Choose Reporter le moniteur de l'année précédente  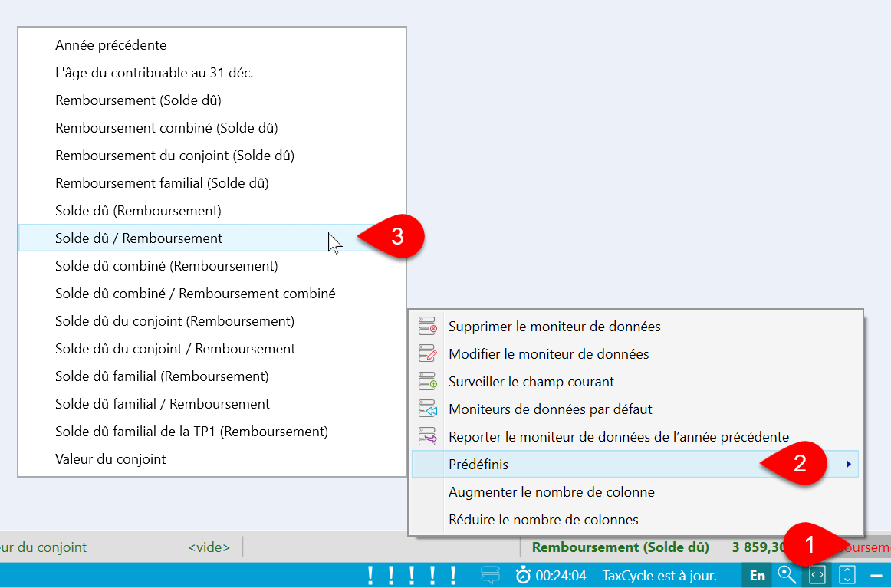coord(636,437)
